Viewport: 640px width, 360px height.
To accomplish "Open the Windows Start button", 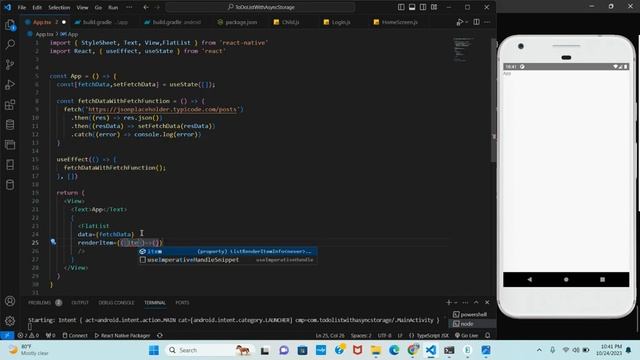I will [x=154, y=350].
